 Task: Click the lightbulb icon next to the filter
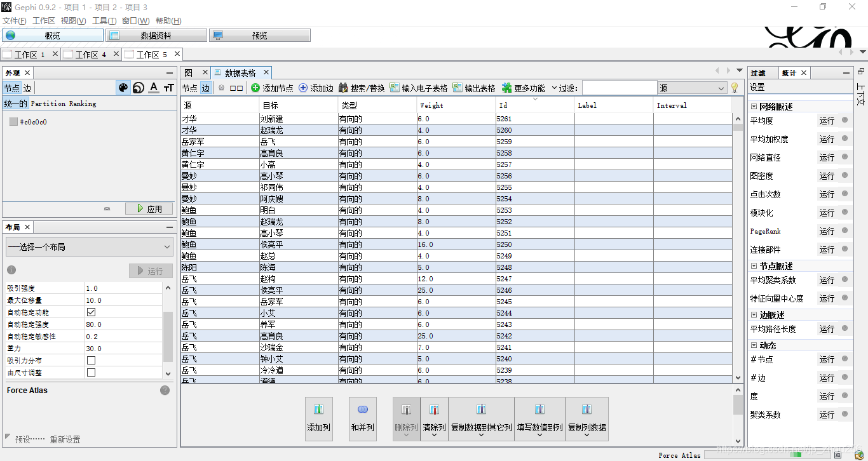(735, 88)
